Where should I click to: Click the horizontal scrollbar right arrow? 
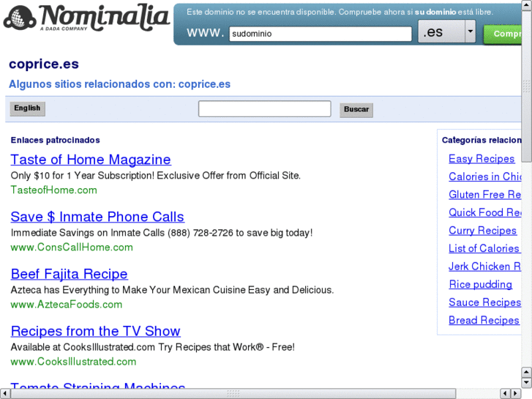point(516,393)
